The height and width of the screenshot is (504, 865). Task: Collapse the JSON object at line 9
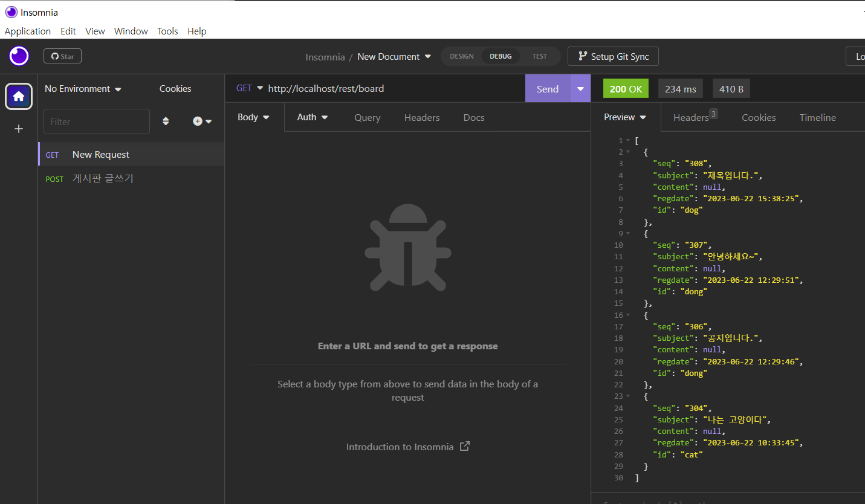click(628, 233)
